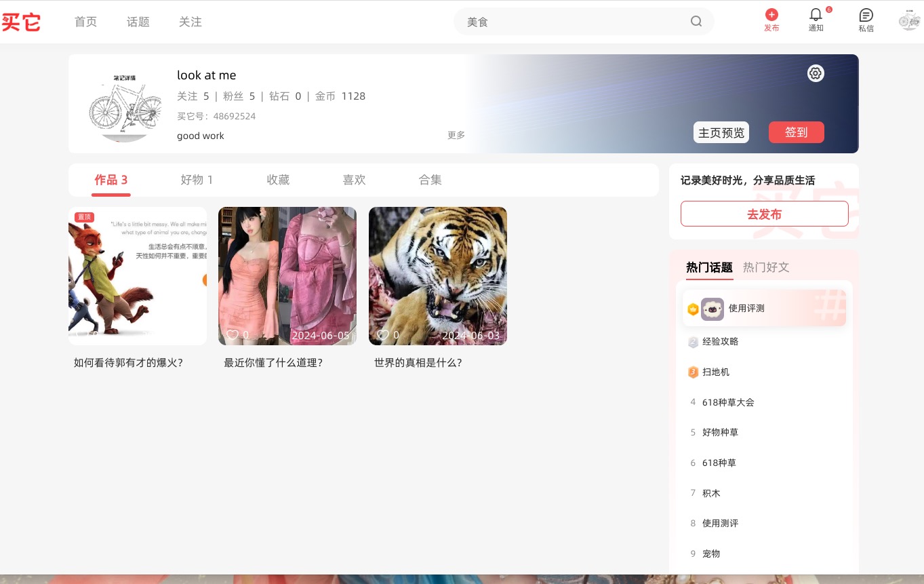This screenshot has width=924, height=584.
Task: Click the bicycle profile picture
Action: coord(125,105)
